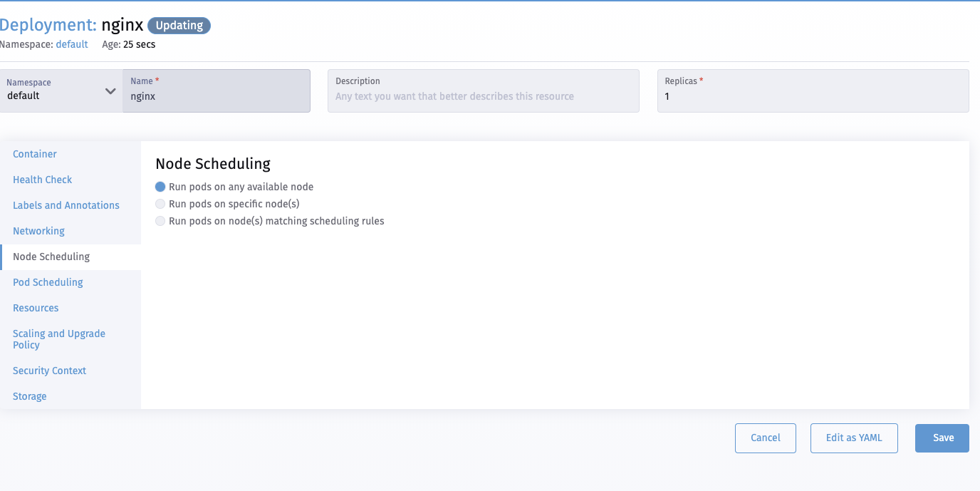Open the Storage section
This screenshot has width=980, height=491.
click(x=29, y=396)
